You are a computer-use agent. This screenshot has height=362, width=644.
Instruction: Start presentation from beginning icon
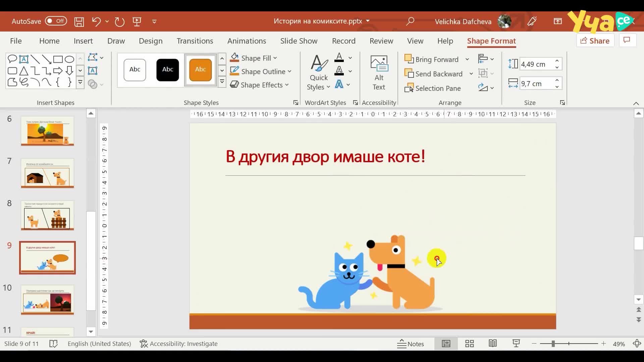pyautogui.click(x=137, y=22)
